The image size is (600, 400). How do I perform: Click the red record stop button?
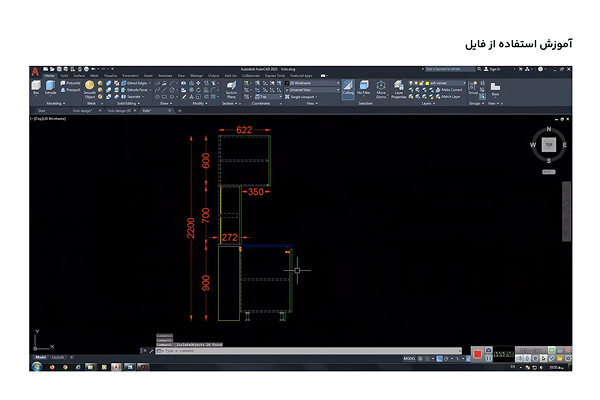(x=477, y=354)
